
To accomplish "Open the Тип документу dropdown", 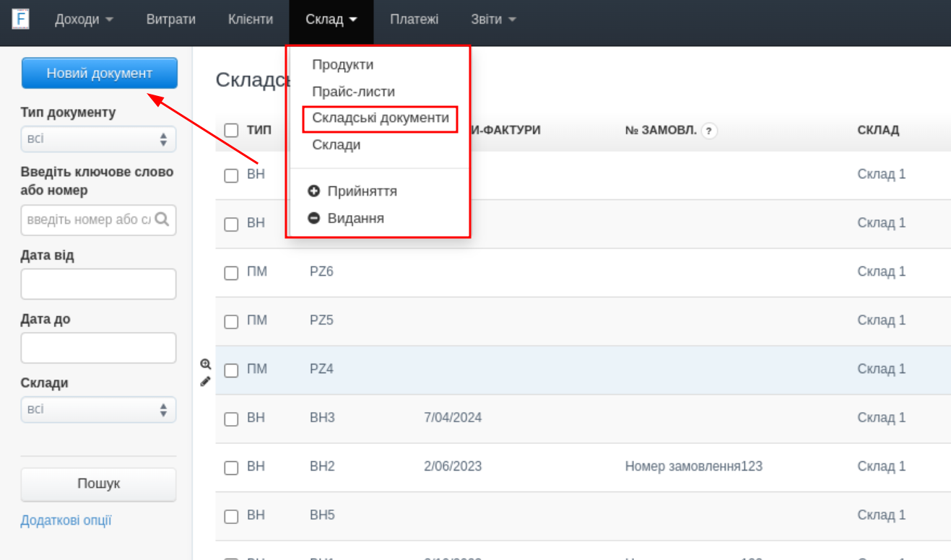I will click(x=98, y=139).
